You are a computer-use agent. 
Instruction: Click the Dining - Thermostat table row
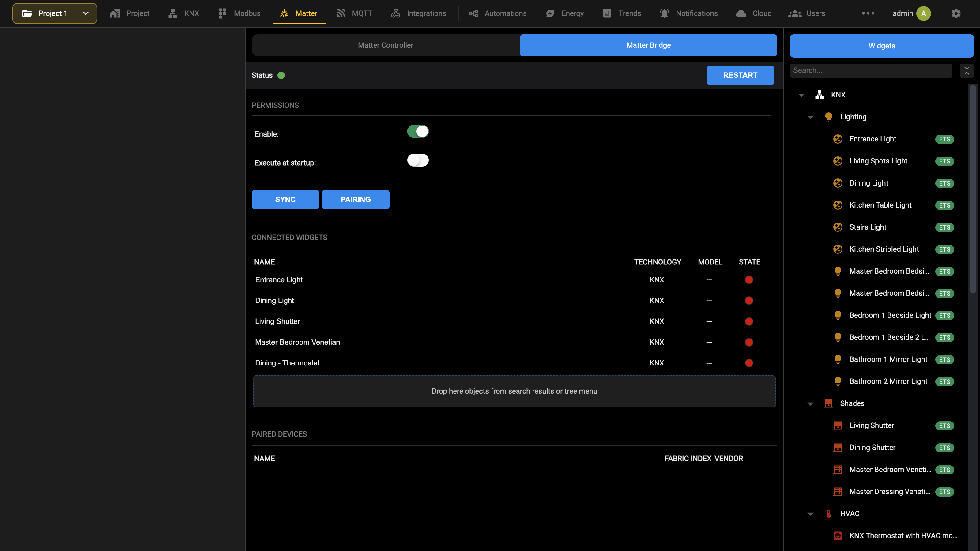coord(514,363)
